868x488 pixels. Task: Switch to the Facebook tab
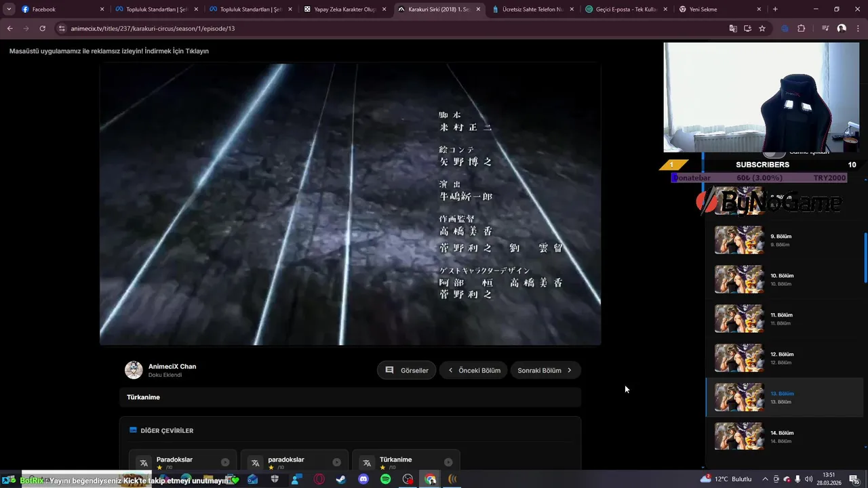(62, 9)
